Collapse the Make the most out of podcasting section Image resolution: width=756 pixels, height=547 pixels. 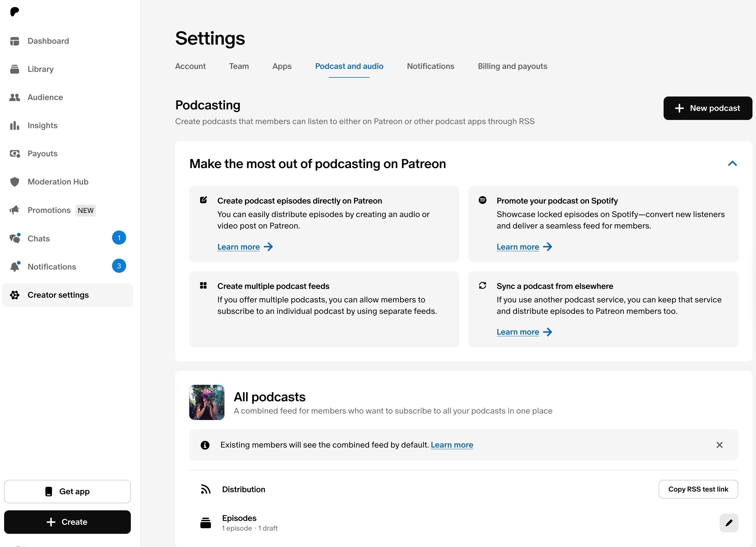click(x=732, y=164)
